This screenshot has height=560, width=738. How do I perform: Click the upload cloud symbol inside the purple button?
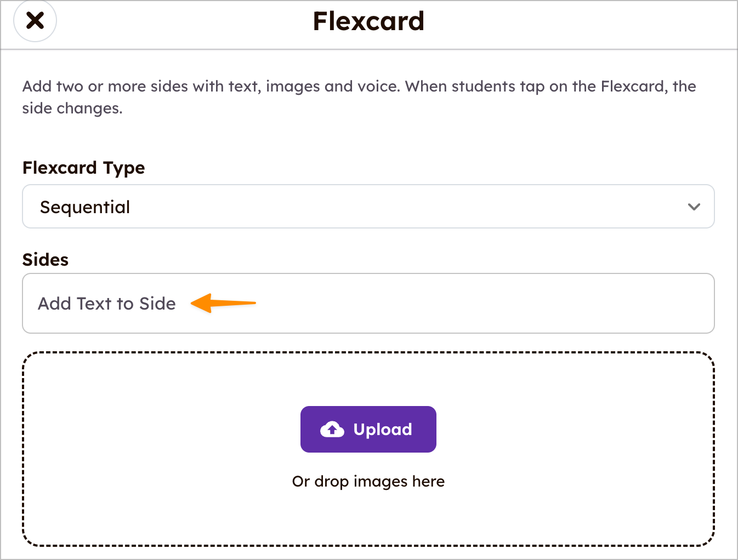pos(332,429)
